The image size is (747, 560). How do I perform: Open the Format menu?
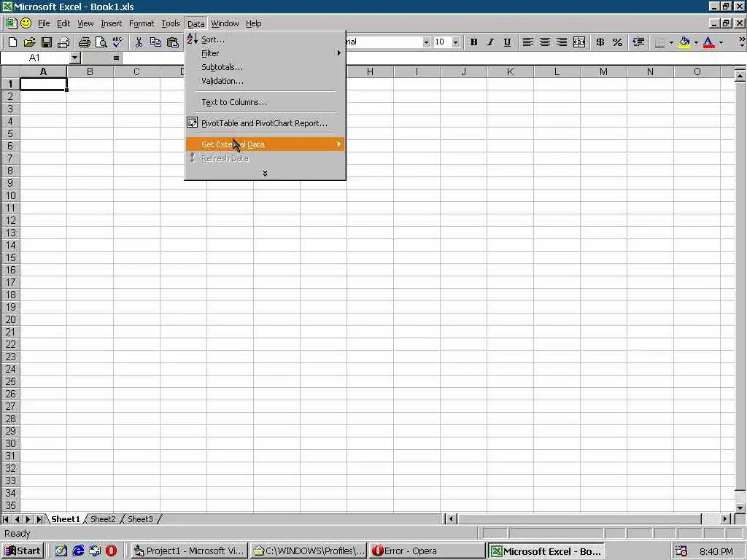click(x=142, y=23)
